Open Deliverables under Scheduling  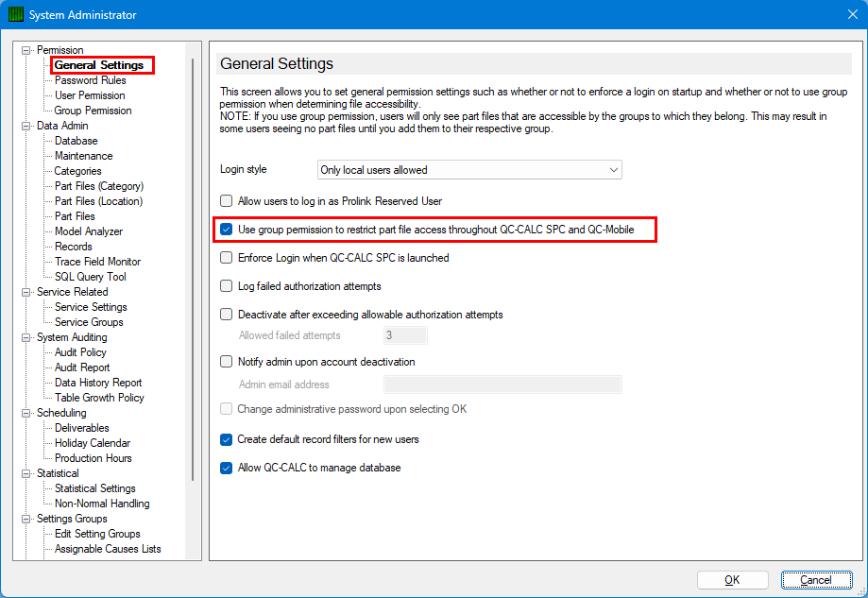point(82,428)
